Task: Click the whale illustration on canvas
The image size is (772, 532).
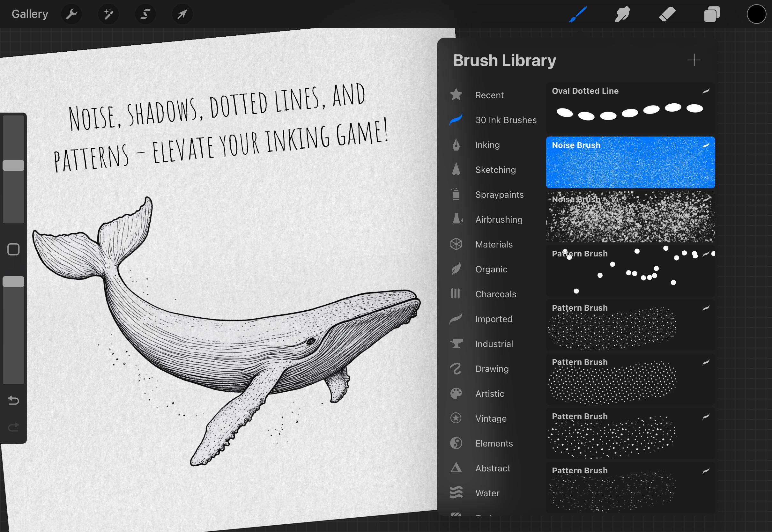Action: click(227, 332)
